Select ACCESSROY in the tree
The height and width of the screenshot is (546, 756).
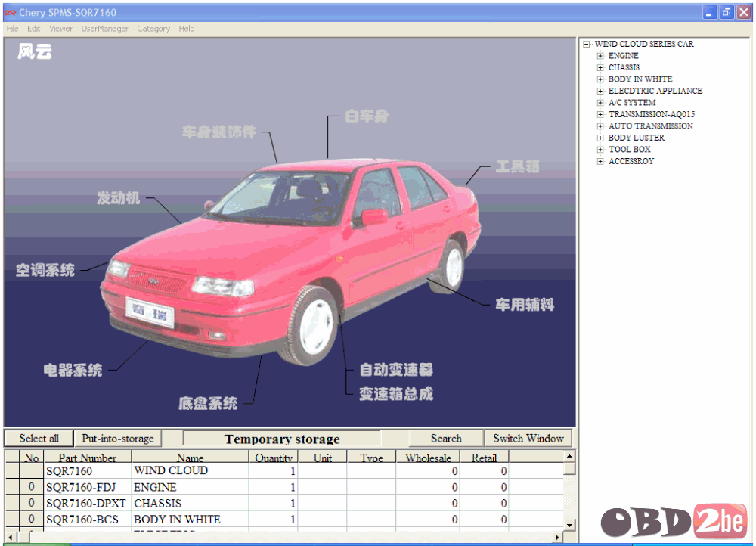pyautogui.click(x=631, y=161)
